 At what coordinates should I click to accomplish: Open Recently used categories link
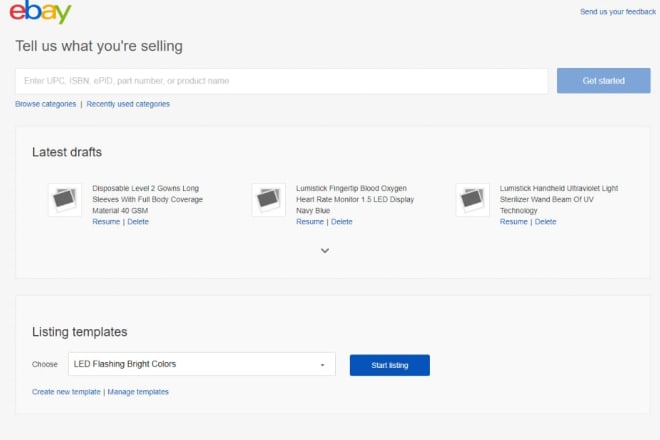[128, 104]
